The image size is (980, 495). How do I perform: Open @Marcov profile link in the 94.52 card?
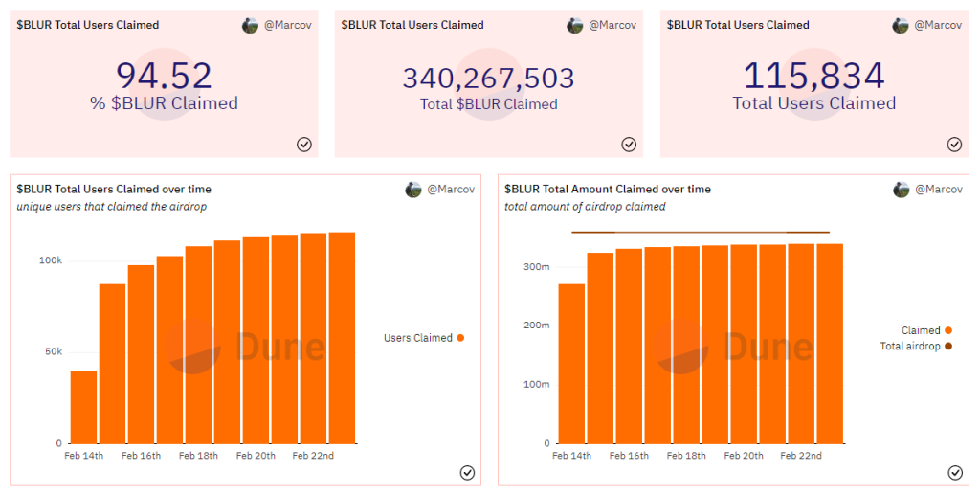pos(287,25)
